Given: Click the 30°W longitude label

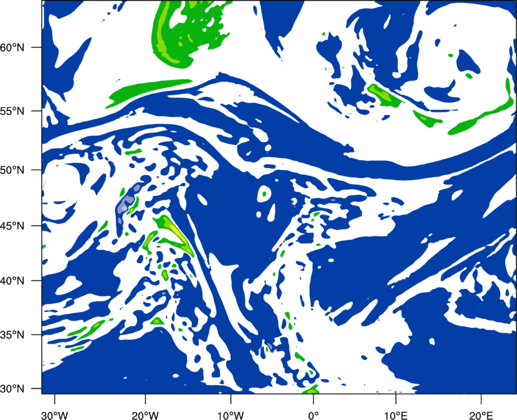Looking at the screenshot, I should tap(55, 415).
